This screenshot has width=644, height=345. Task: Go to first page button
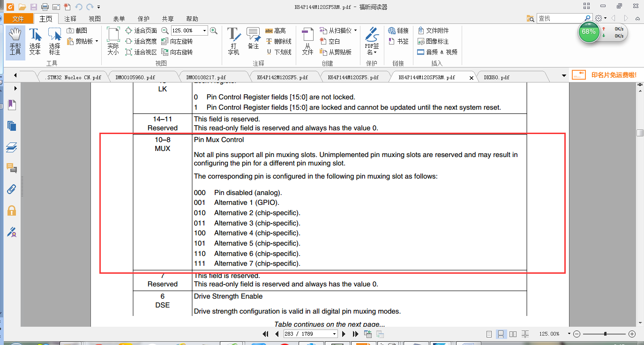tap(266, 334)
